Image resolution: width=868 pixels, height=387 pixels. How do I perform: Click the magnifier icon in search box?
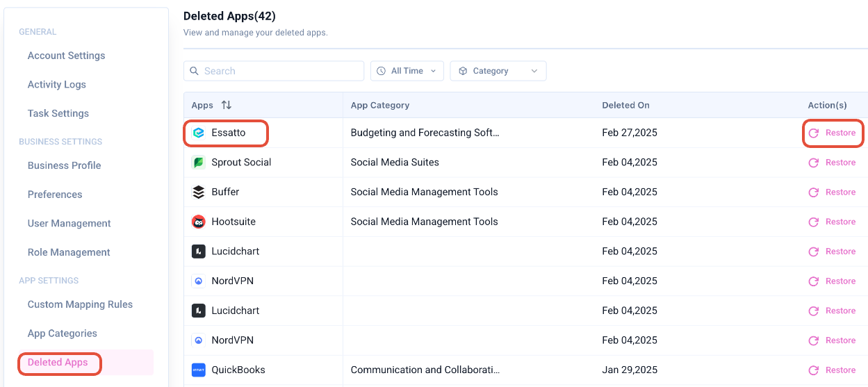point(195,71)
